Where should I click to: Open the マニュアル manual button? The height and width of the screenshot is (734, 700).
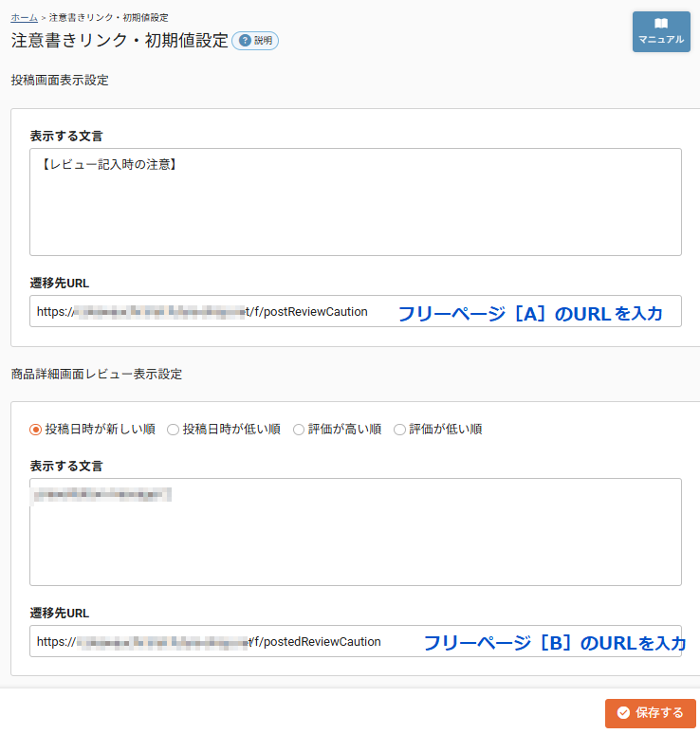[x=661, y=32]
